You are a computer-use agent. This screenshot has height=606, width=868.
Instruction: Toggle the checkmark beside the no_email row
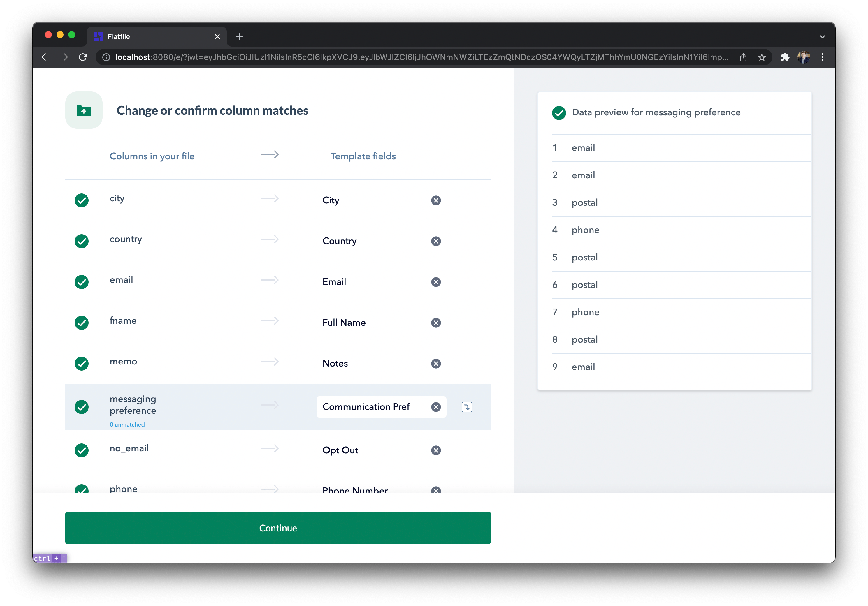point(82,450)
